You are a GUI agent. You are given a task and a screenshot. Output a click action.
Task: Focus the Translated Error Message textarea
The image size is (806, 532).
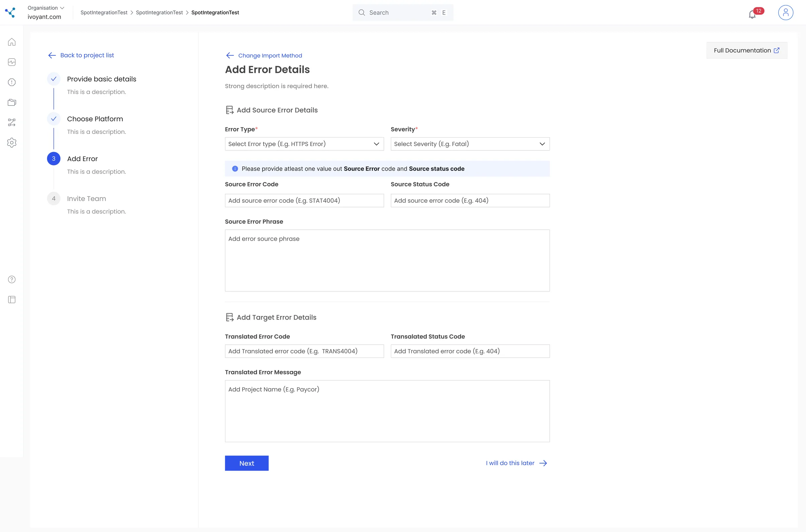[x=387, y=411]
